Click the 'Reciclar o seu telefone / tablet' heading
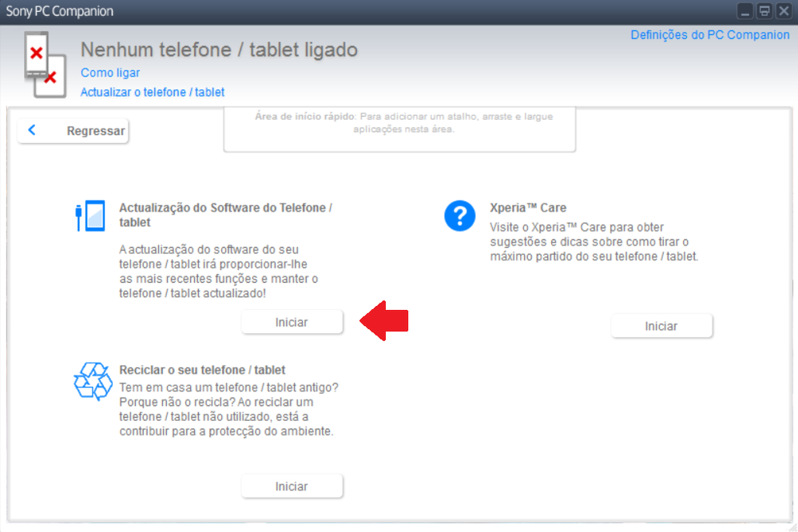This screenshot has height=532, width=798. click(202, 370)
